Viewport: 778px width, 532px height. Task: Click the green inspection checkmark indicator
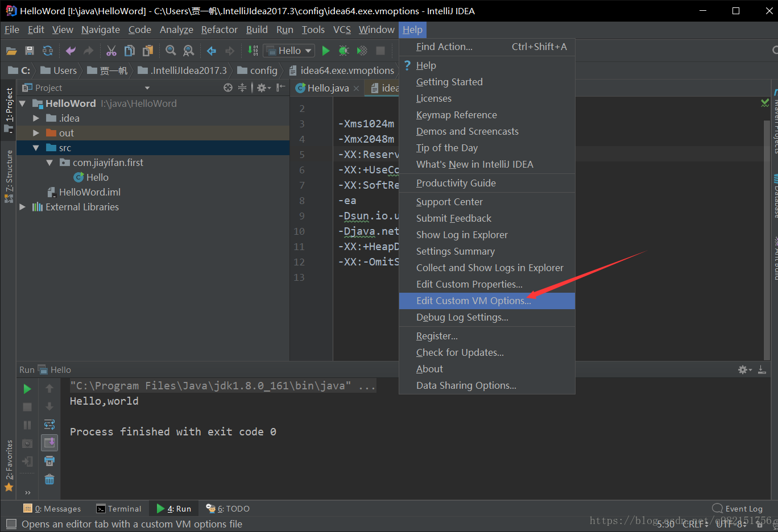click(765, 103)
